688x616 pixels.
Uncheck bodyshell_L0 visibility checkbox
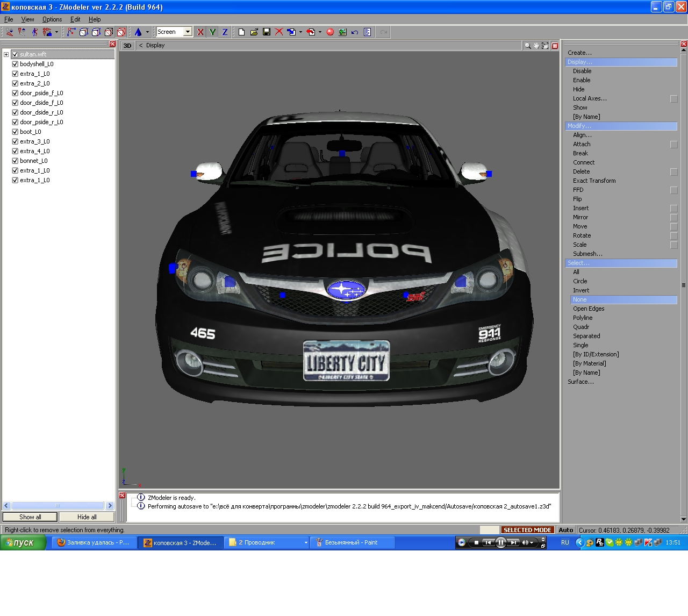coord(15,64)
